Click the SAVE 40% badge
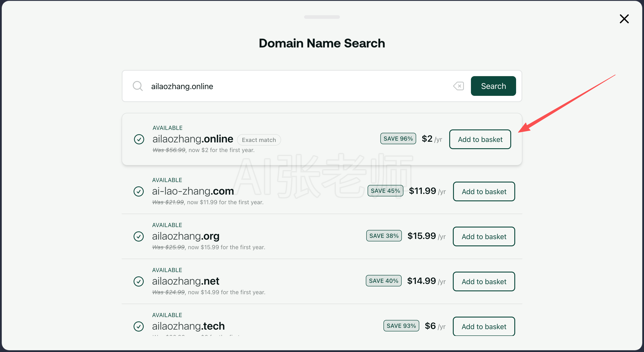Image resolution: width=644 pixels, height=352 pixels. pos(383,281)
